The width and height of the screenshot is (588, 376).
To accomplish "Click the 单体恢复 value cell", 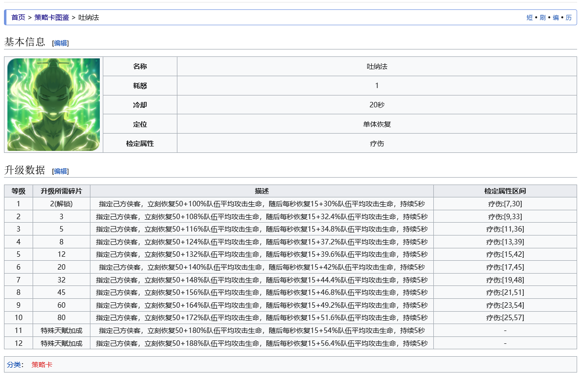I will [377, 124].
